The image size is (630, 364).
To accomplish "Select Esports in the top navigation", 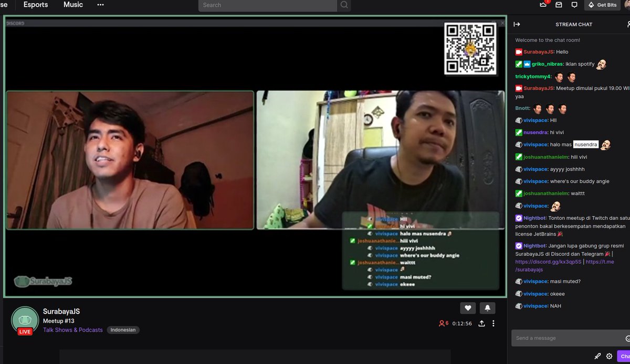I will 35,5.
